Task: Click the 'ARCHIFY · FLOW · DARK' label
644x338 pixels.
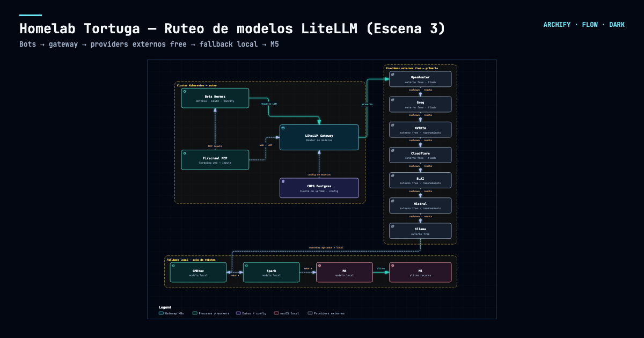Action: (x=584, y=25)
